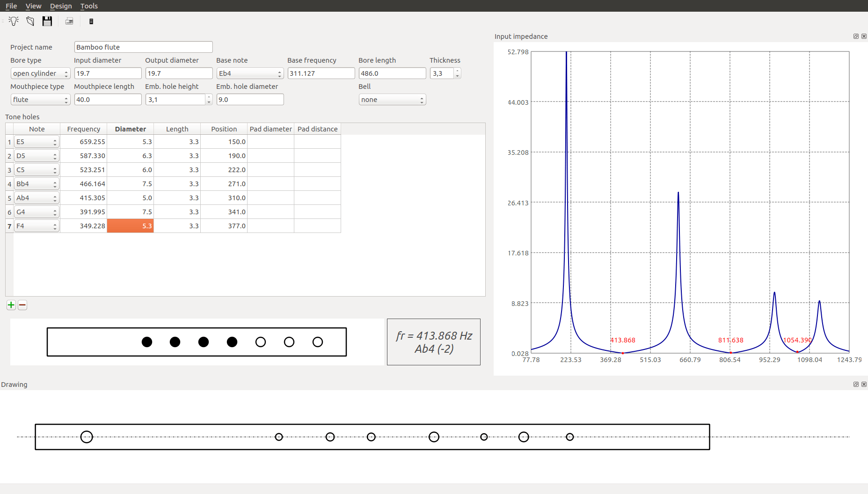Open the Bore type dropdown
868x494 pixels.
(40, 73)
